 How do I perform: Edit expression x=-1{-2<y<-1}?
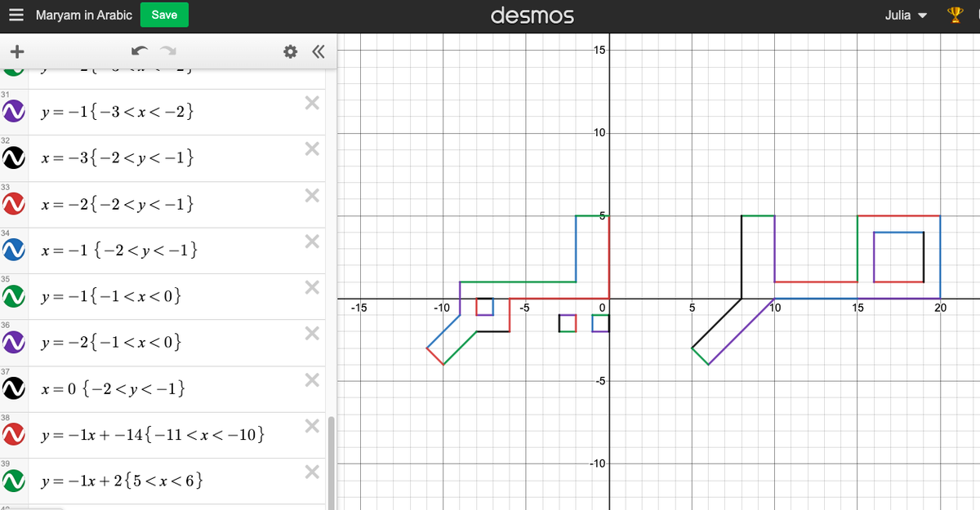point(118,250)
